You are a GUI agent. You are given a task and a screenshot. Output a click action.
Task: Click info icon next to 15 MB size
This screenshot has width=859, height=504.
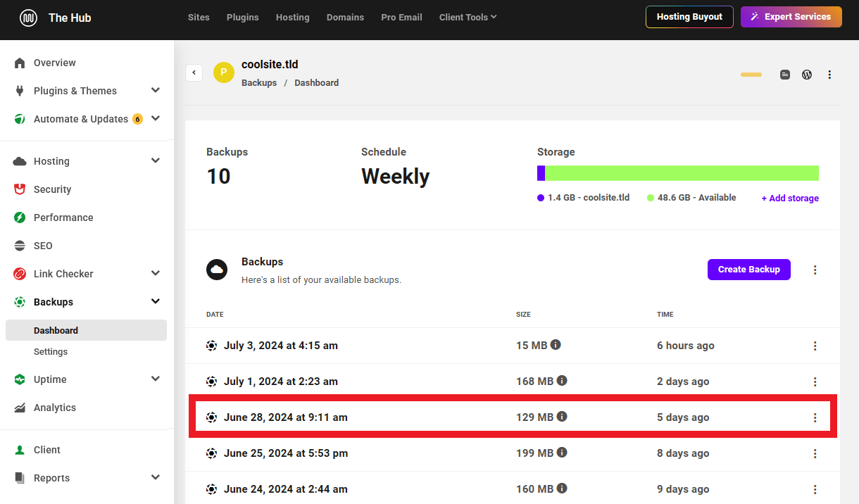pyautogui.click(x=556, y=345)
